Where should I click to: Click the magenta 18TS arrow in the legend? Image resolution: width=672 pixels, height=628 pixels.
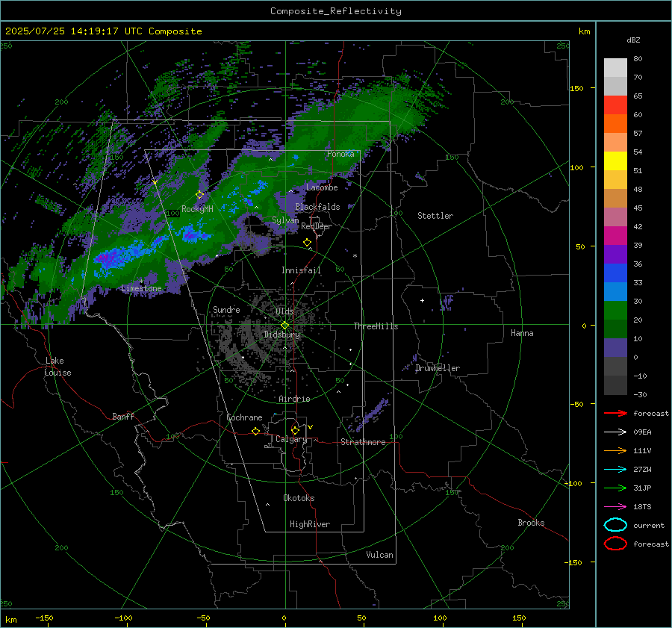[x=615, y=507]
